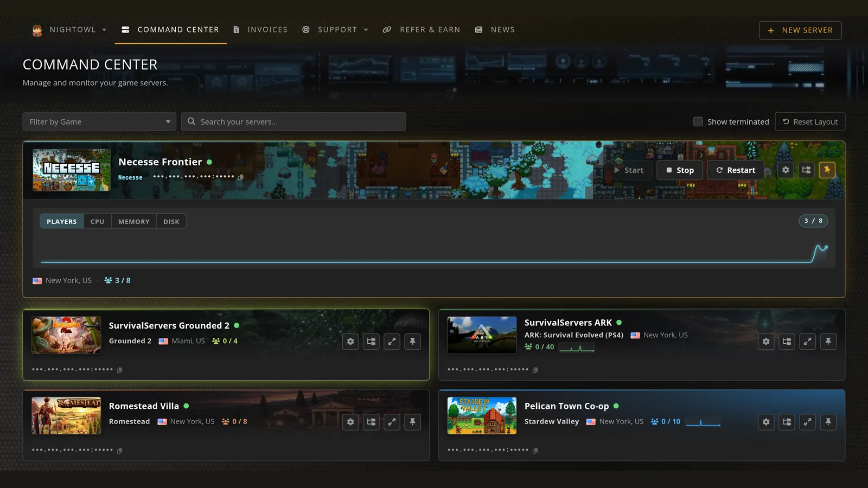Open file manager icon for Necesse Frontier
Screen dimensions: 868x488
(806, 170)
